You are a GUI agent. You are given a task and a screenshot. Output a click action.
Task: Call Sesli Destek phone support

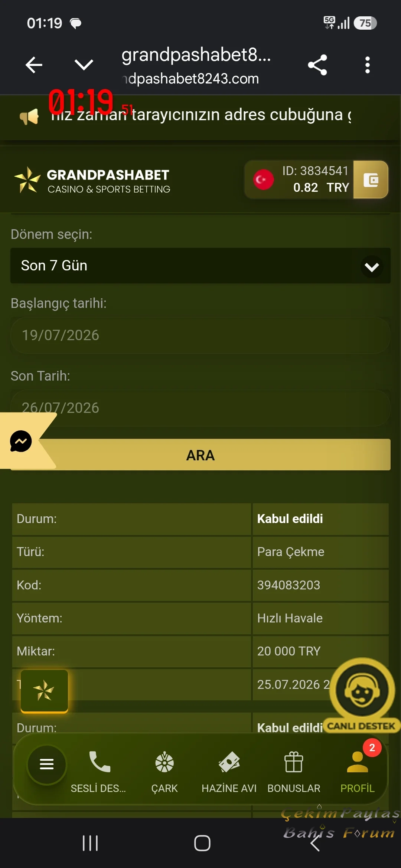(x=99, y=772)
